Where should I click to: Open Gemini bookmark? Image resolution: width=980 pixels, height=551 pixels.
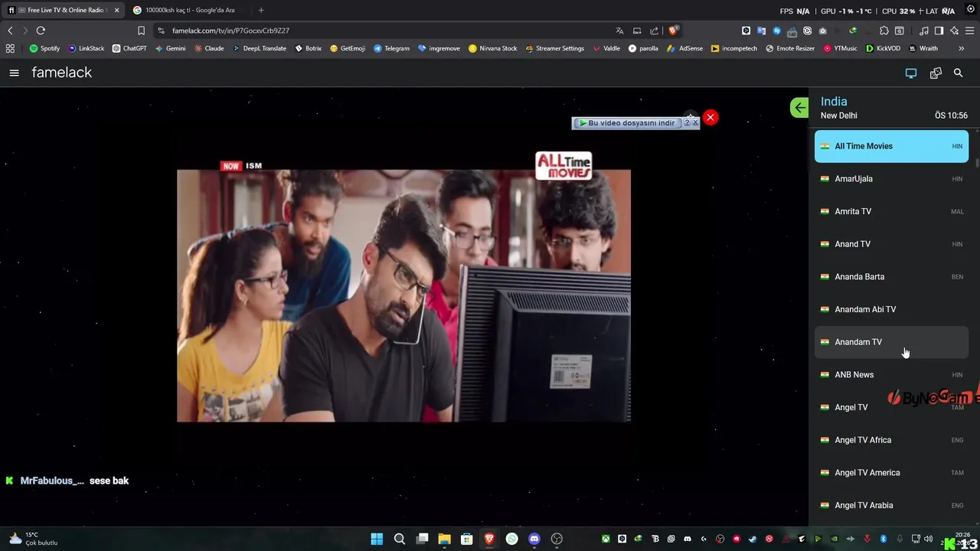[170, 48]
